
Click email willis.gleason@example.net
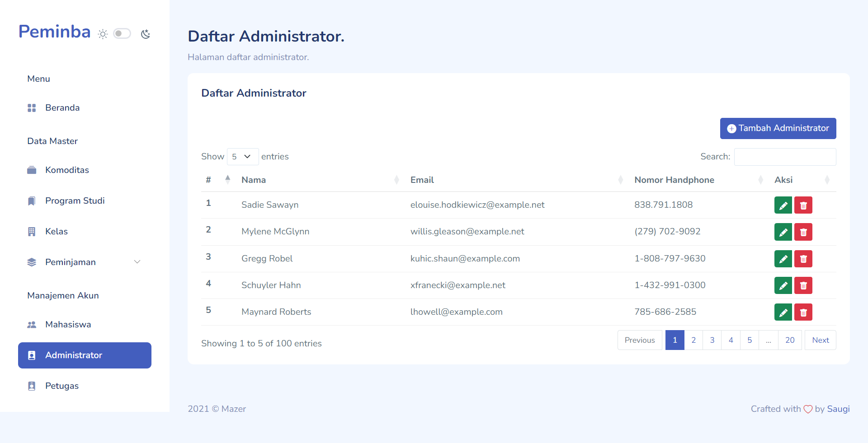click(x=467, y=232)
